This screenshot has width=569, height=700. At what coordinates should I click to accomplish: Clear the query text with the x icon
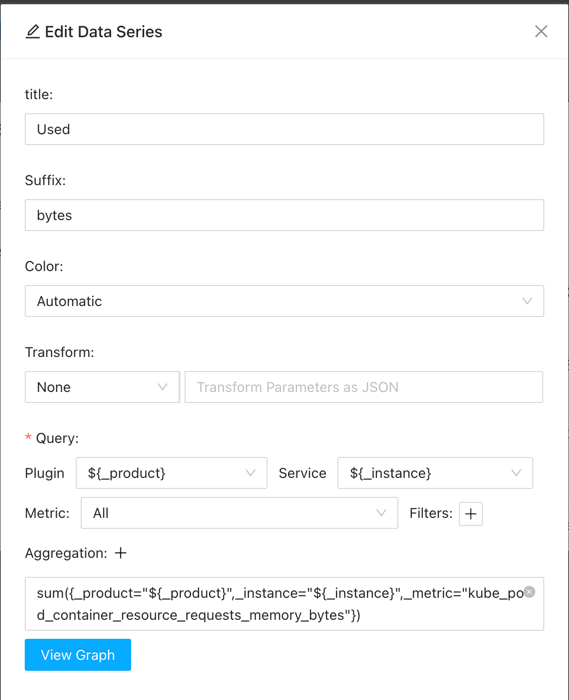pyautogui.click(x=529, y=592)
